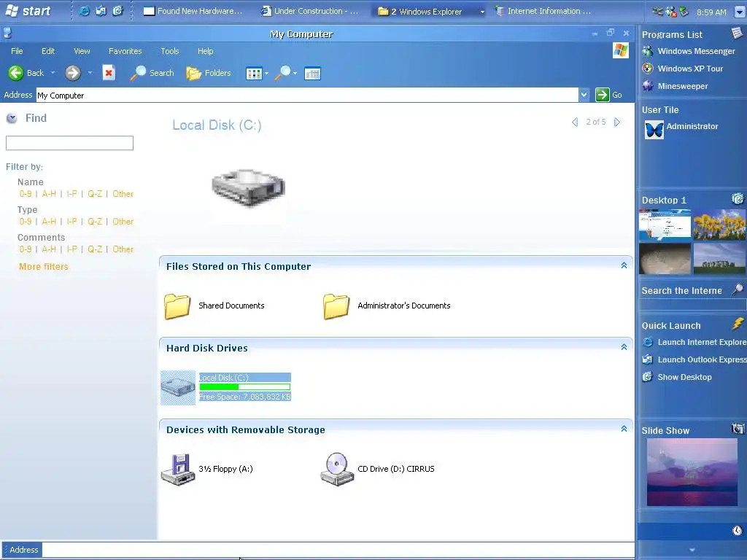This screenshot has width=747, height=560.
Task: Select the 3½ Floppy (A:) drive icon
Action: [178, 469]
